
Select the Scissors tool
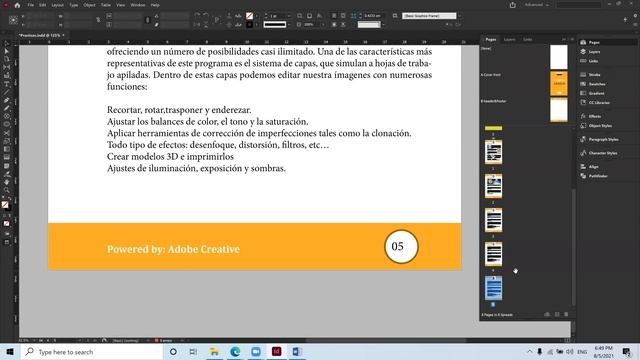[x=7, y=133]
